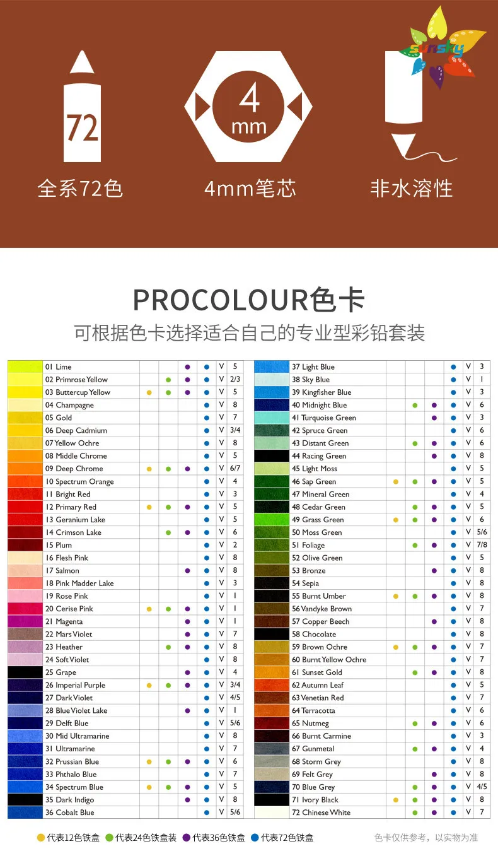Click the blue dot in the legend
Viewport: 498px width, 868px height.
point(255,838)
